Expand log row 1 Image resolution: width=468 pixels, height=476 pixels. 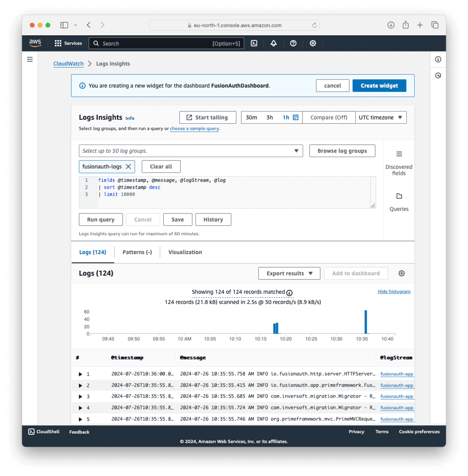(80, 374)
